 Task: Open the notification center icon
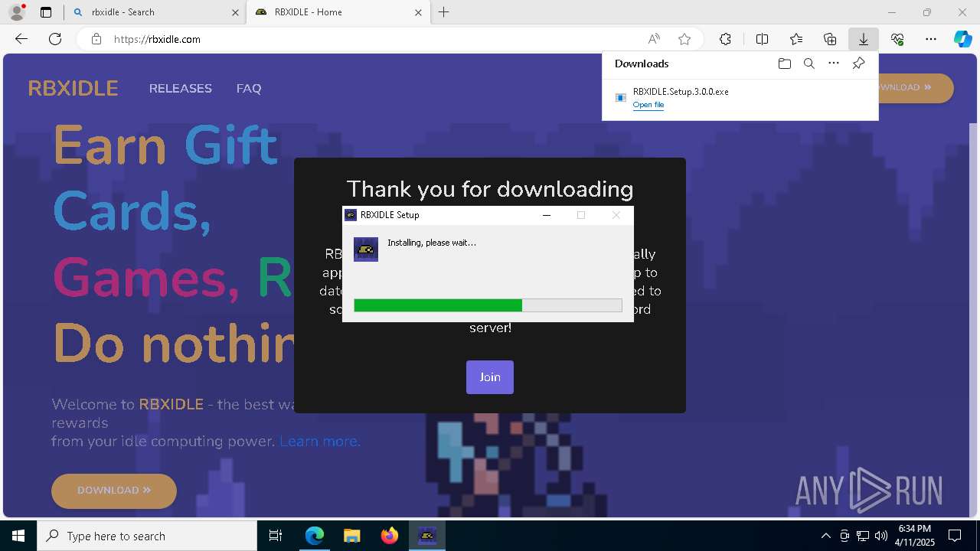955,536
